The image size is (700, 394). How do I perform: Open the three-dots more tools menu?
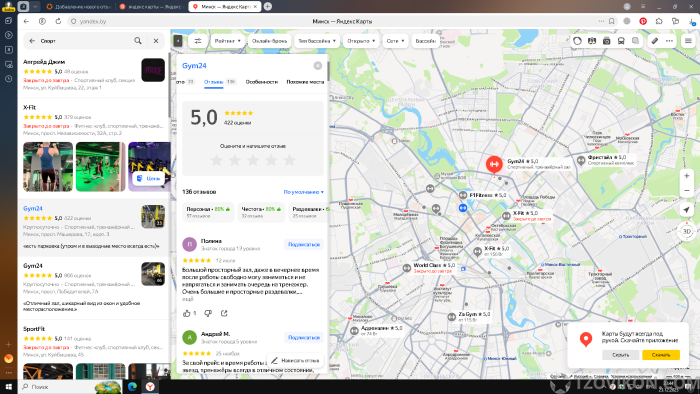[669, 41]
